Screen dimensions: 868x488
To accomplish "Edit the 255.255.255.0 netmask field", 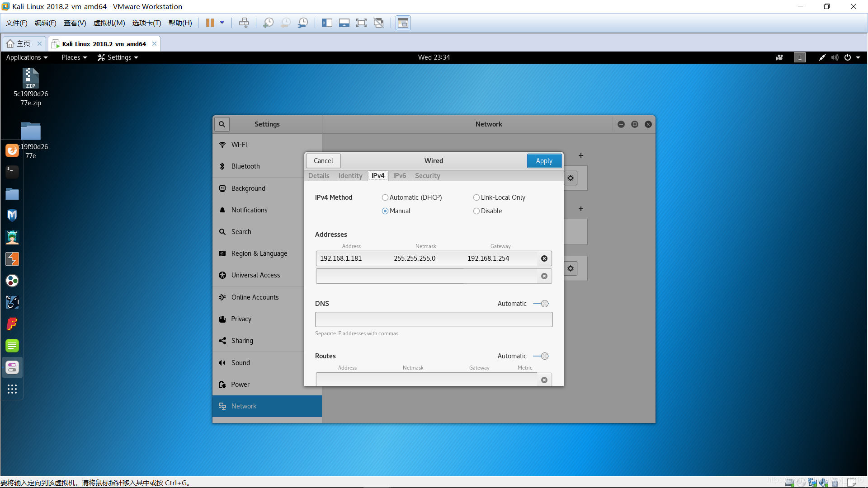I will click(426, 258).
